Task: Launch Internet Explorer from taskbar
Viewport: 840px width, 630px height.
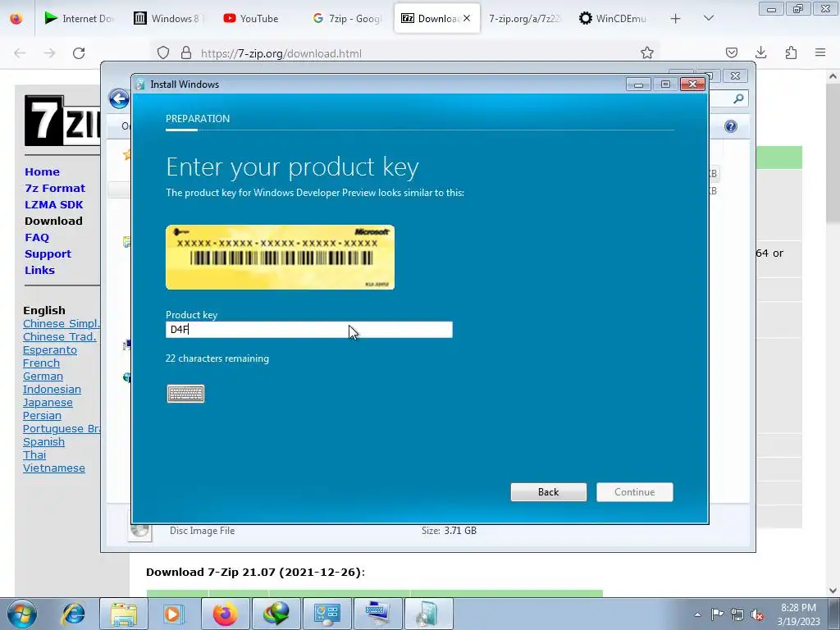Action: point(73,614)
